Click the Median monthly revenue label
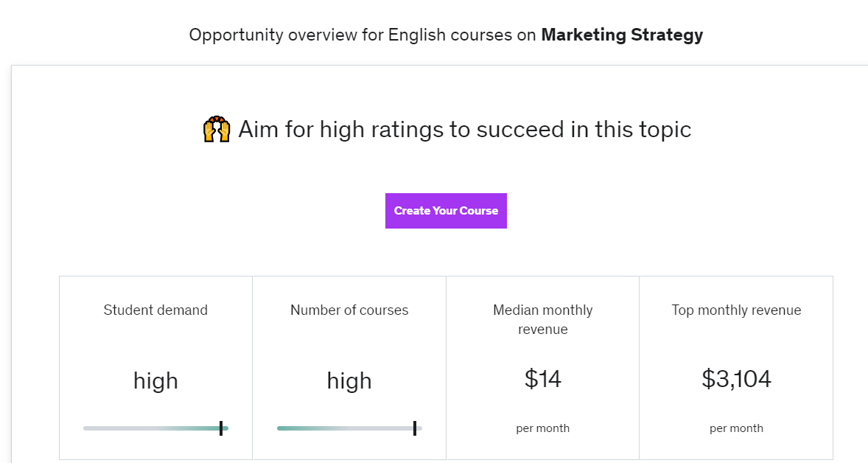Image resolution: width=868 pixels, height=463 pixels. (543, 319)
